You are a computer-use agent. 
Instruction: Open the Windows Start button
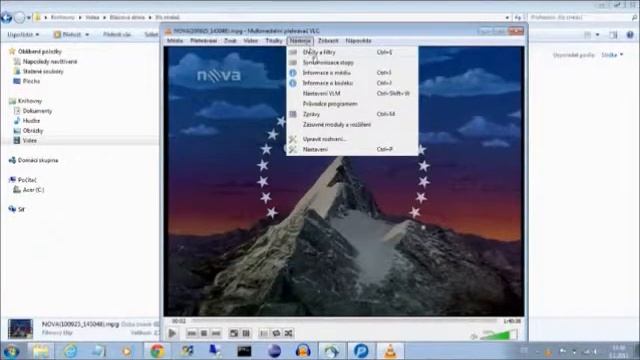[11, 351]
